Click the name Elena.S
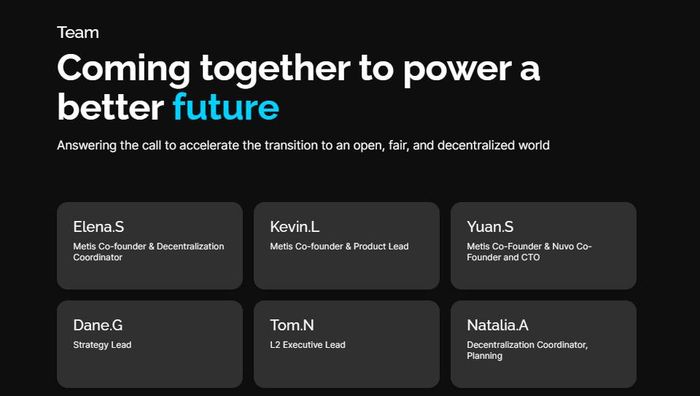 tap(99, 227)
